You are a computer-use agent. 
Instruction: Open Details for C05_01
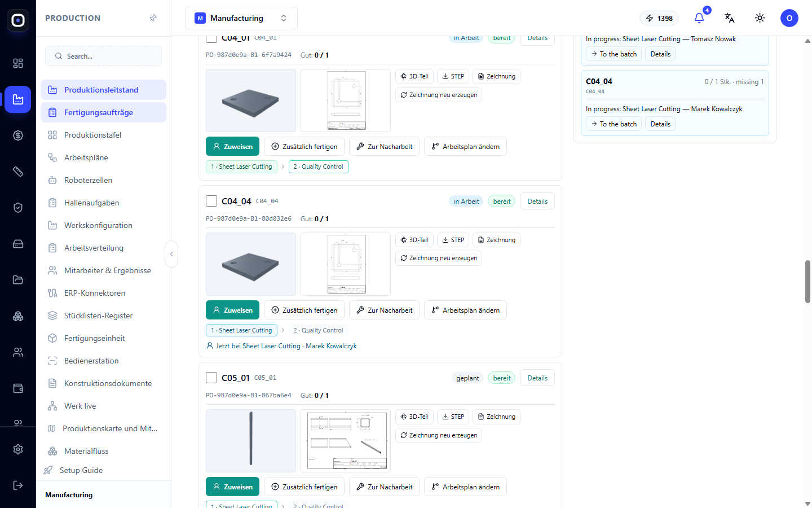pos(537,378)
